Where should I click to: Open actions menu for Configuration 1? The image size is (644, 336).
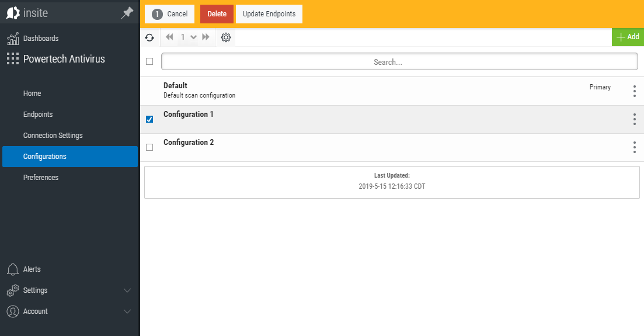[635, 119]
